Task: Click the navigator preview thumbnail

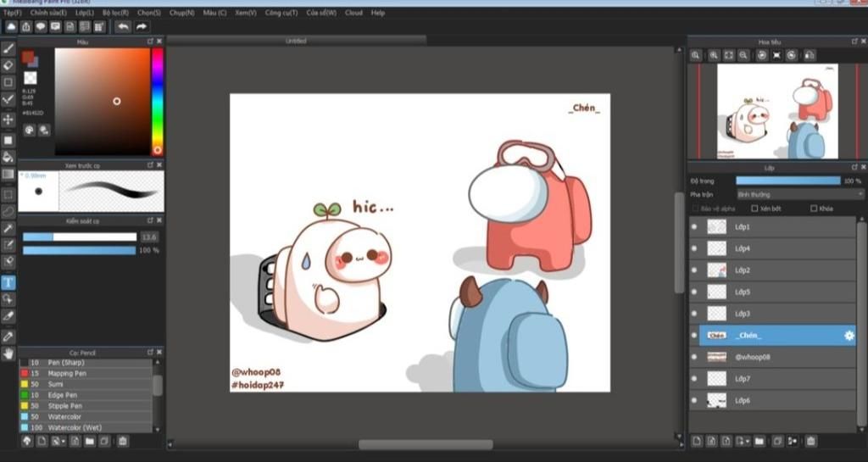Action: click(x=777, y=111)
